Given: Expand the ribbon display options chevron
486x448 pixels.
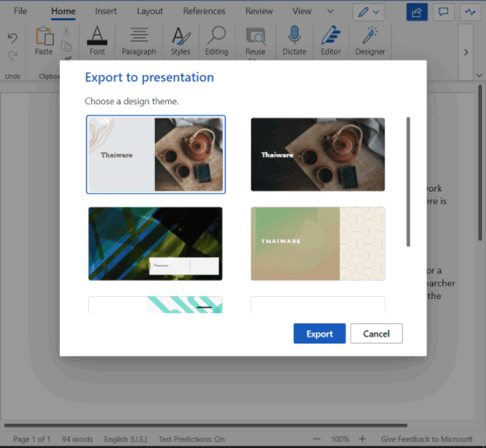Looking at the screenshot, I should [479, 76].
